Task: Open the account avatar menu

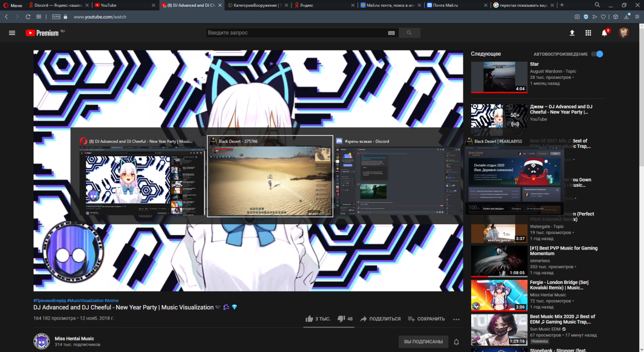Action: [624, 32]
